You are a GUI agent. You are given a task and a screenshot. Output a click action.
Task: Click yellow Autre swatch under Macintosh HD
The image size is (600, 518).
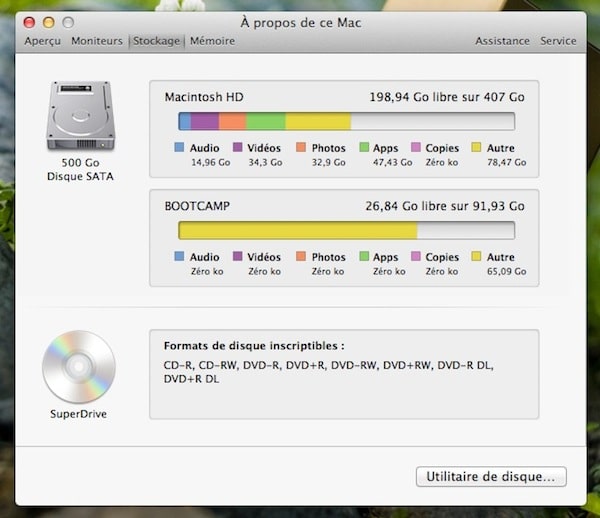tap(476, 147)
